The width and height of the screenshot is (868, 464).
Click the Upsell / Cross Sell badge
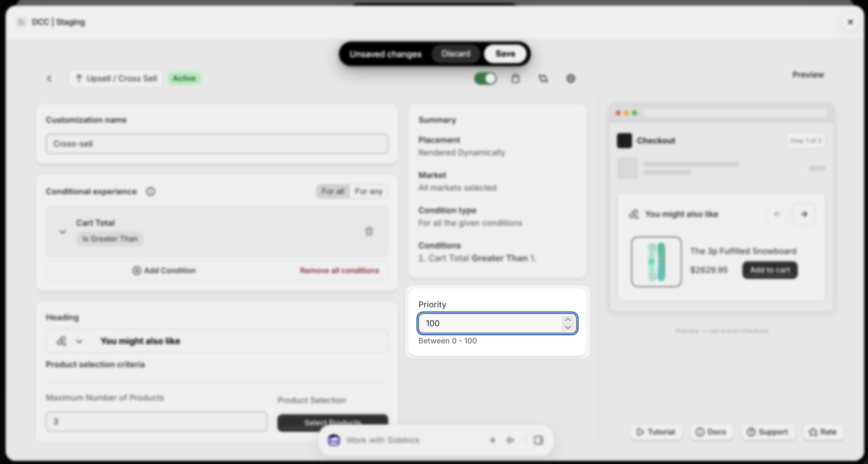(x=116, y=78)
